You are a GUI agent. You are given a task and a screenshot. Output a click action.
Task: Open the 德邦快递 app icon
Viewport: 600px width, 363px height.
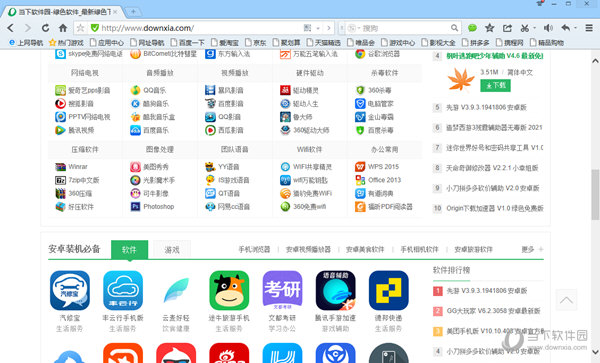click(389, 290)
